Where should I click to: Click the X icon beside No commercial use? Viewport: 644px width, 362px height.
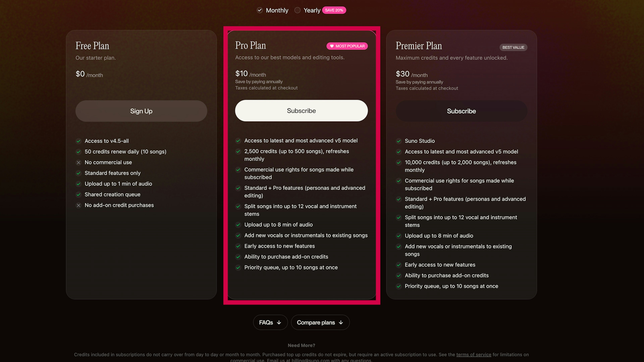[78, 163]
